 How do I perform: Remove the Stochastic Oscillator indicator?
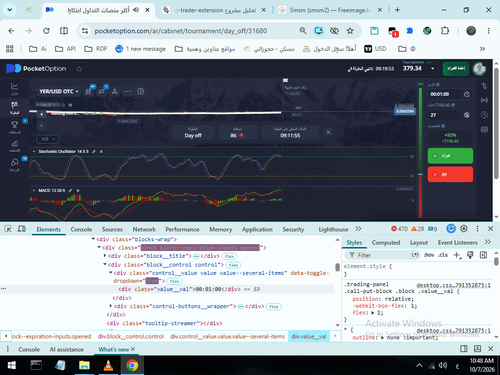(101, 152)
